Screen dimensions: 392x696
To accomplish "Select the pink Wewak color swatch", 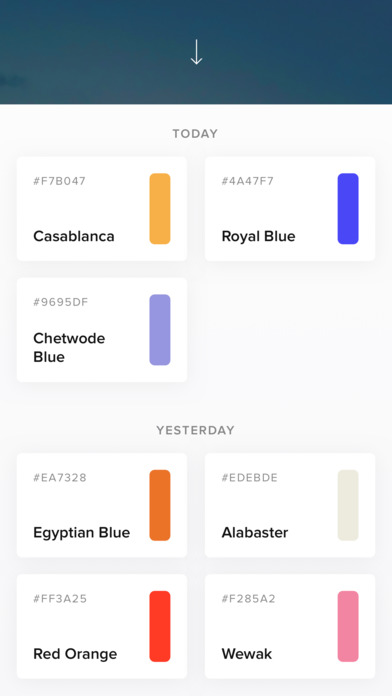I will (x=348, y=626).
